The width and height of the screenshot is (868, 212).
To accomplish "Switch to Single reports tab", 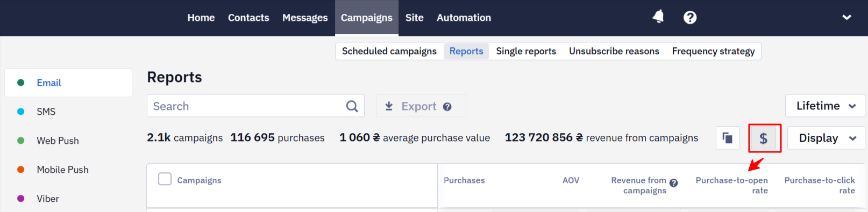I will tap(526, 51).
